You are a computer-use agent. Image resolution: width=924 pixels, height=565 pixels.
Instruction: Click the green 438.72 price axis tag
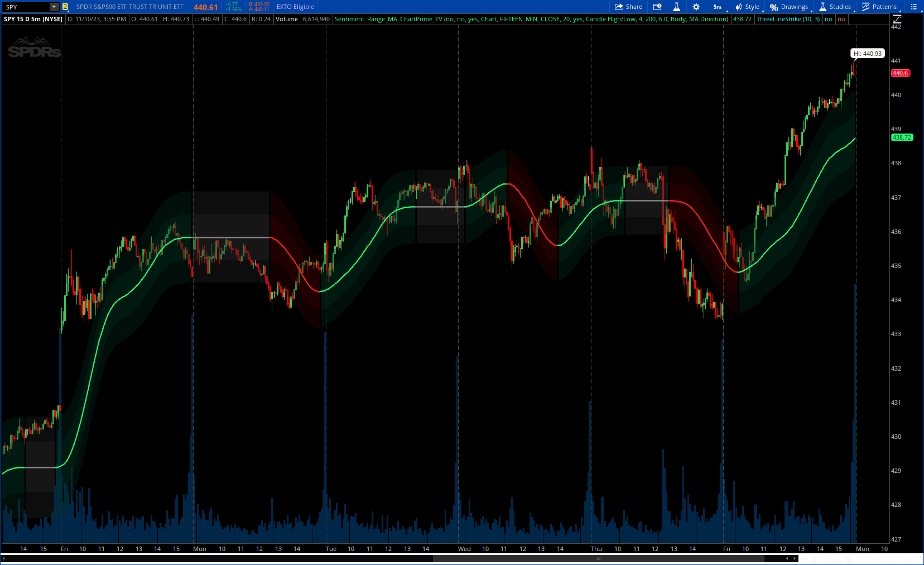point(902,137)
